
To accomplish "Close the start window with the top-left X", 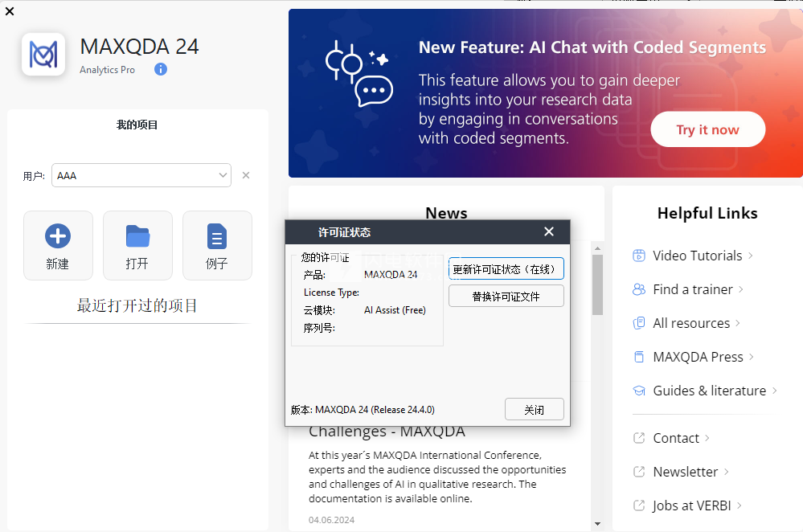I will pyautogui.click(x=10, y=10).
